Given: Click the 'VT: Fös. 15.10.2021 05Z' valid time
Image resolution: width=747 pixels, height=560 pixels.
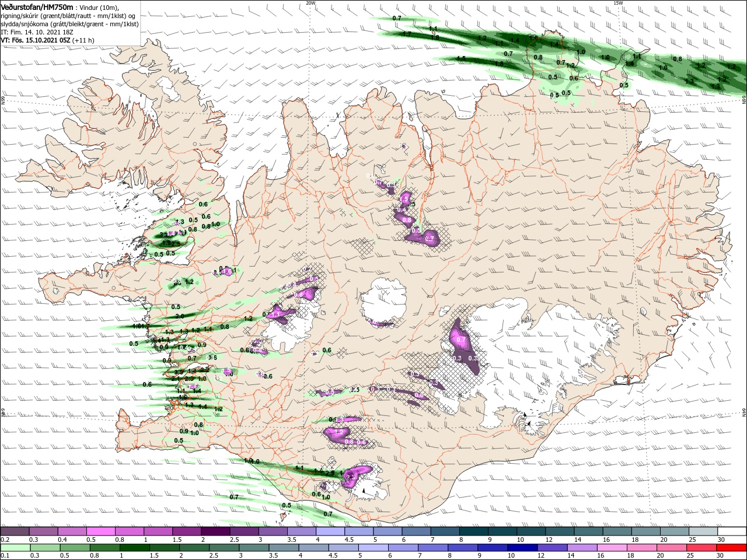Looking at the screenshot, I should tap(36, 40).
